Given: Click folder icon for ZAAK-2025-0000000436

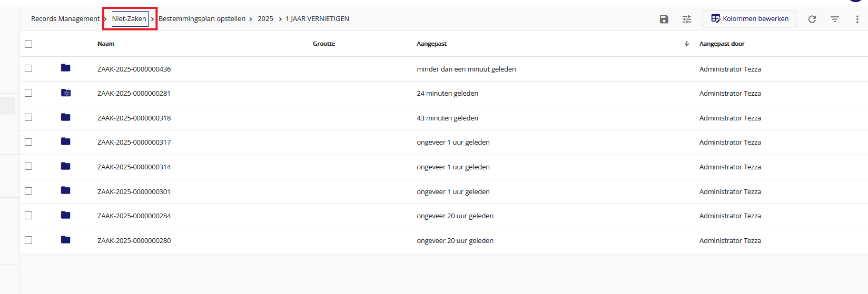Looking at the screenshot, I should click(x=65, y=68).
